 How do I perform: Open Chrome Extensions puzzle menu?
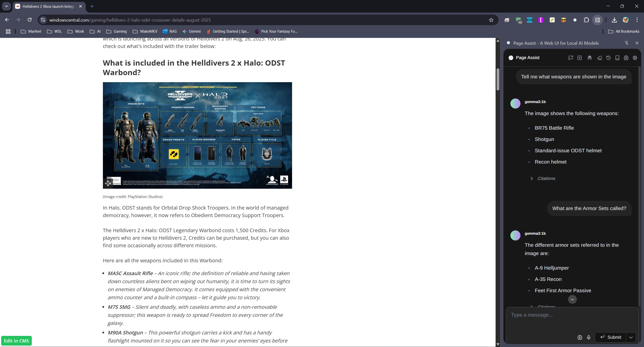586,20
